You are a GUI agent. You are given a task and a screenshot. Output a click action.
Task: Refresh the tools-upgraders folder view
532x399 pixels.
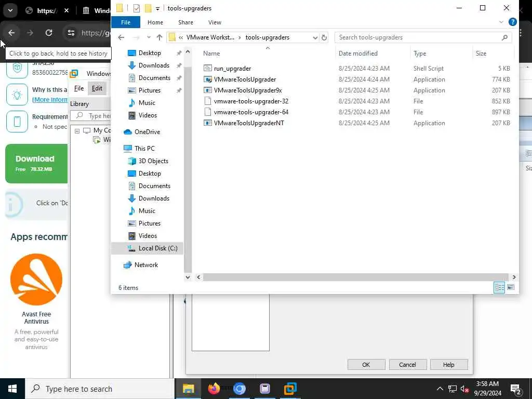point(324,37)
